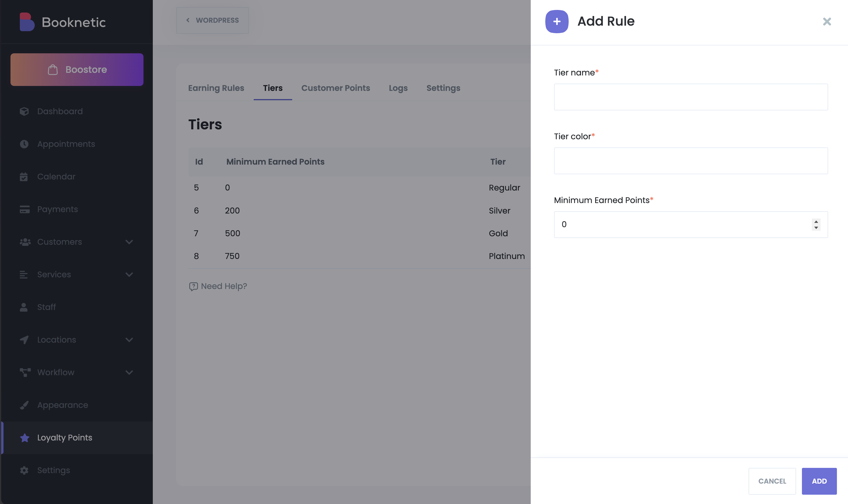The image size is (848, 504).
Task: Switch to the Earning Rules tab
Action: pos(216,88)
